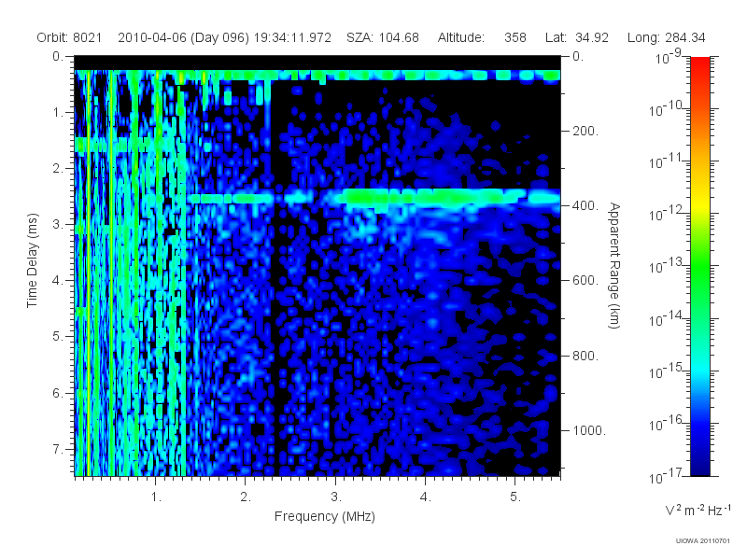This screenshot has width=747, height=560.
Task: Click the '400.' apparent range tick label
Action: tap(585, 205)
